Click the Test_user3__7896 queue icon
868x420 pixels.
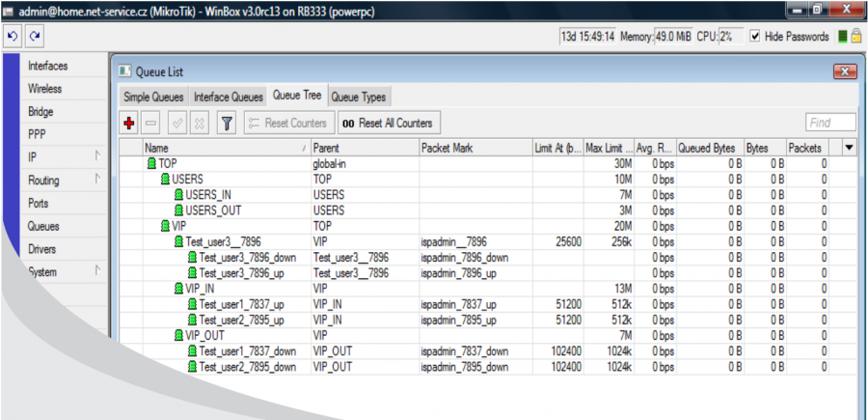[x=178, y=241]
